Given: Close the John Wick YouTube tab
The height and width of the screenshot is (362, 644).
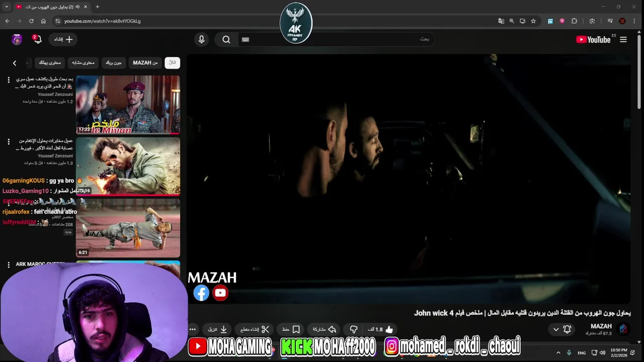Looking at the screenshot, I should [x=86, y=7].
